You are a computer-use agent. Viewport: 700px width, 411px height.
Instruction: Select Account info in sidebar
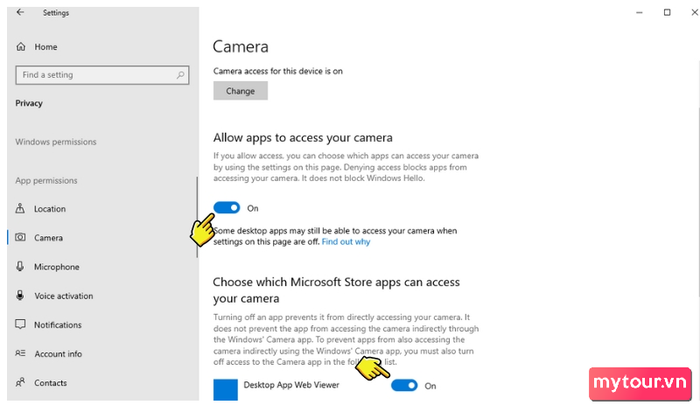[x=58, y=354]
